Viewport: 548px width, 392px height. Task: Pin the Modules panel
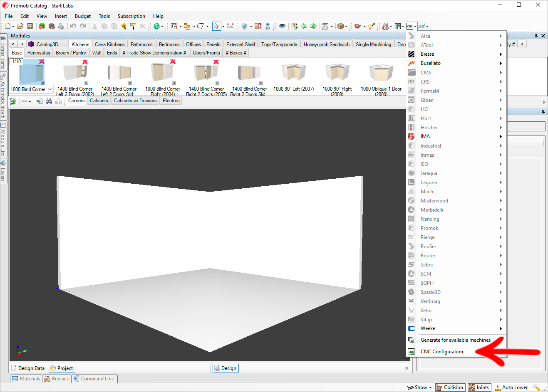536,36
